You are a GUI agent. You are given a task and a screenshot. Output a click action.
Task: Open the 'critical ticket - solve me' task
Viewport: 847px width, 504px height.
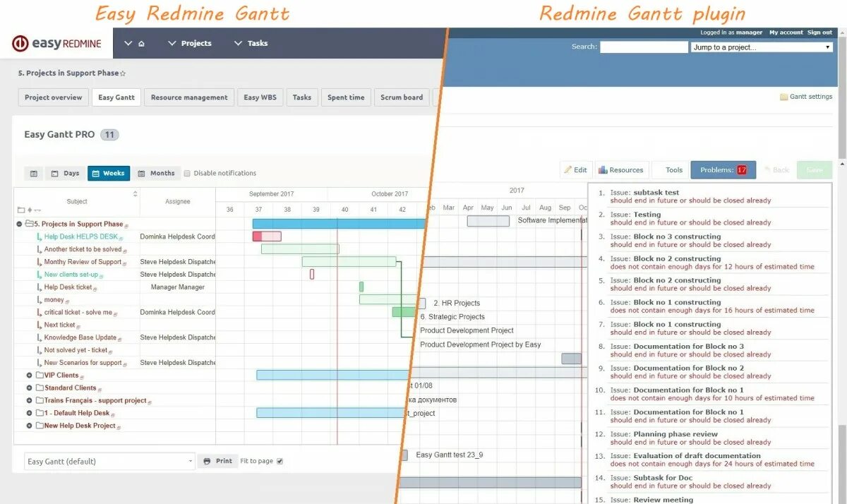pyautogui.click(x=78, y=313)
